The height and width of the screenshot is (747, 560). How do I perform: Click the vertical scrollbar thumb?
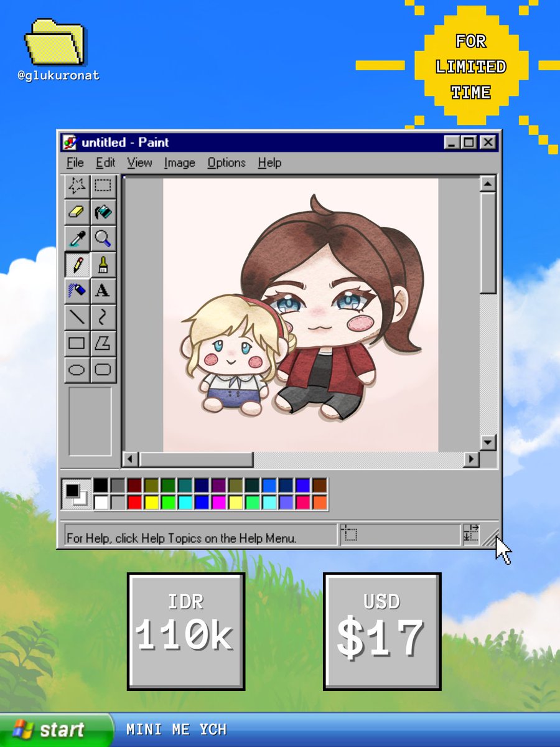(488, 243)
